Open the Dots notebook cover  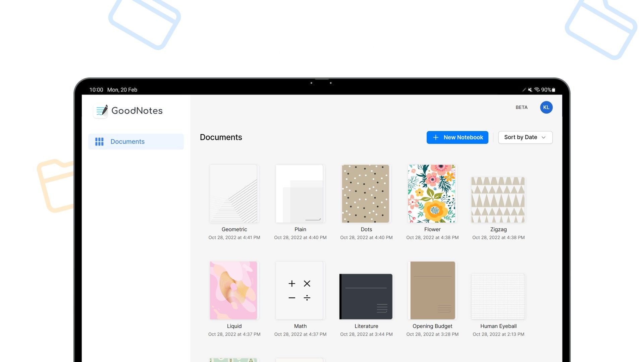pyautogui.click(x=366, y=193)
